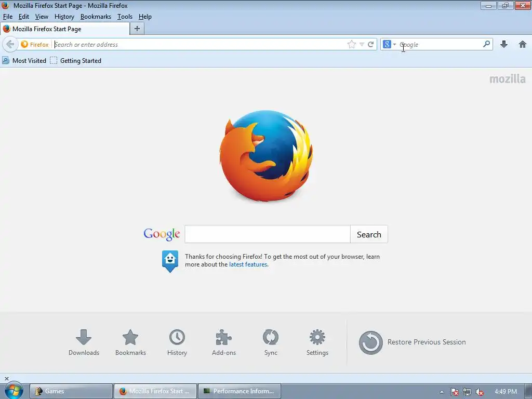
Task: Click the muted volume speaker tray icon
Action: pyautogui.click(x=480, y=392)
